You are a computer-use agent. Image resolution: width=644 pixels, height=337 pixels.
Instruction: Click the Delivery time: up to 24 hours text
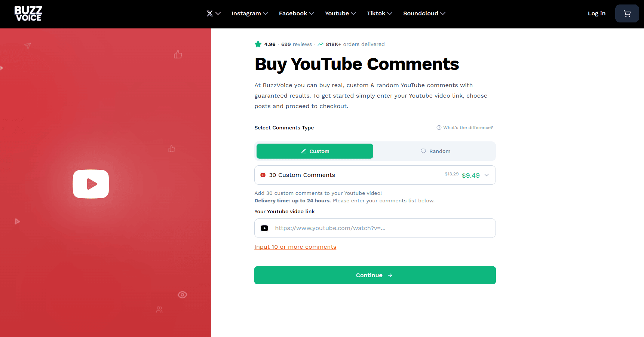coord(292,200)
